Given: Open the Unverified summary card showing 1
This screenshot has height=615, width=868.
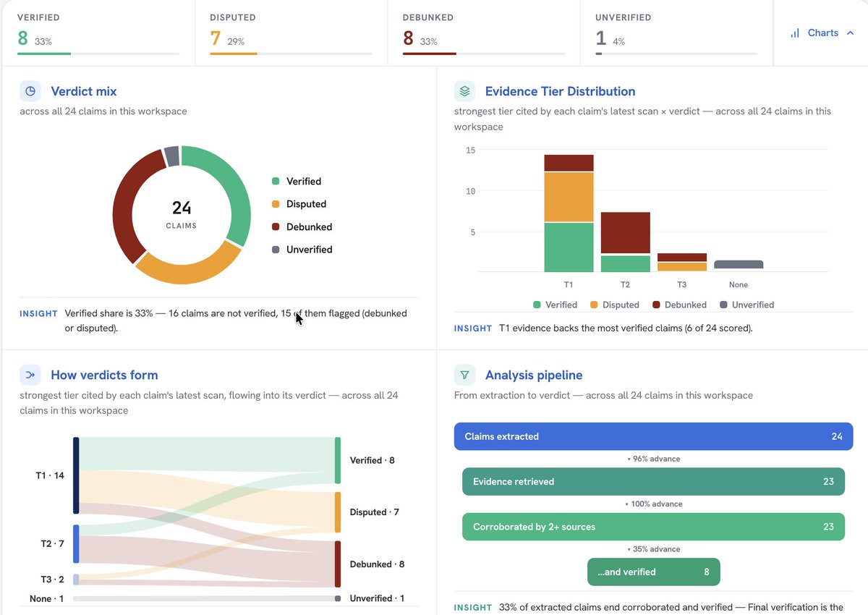Looking at the screenshot, I should pos(676,33).
